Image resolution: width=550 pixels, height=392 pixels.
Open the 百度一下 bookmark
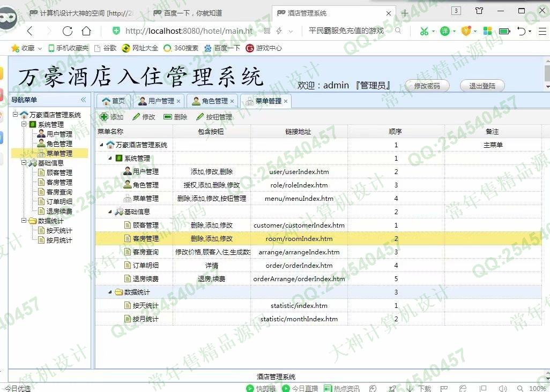[x=222, y=48]
